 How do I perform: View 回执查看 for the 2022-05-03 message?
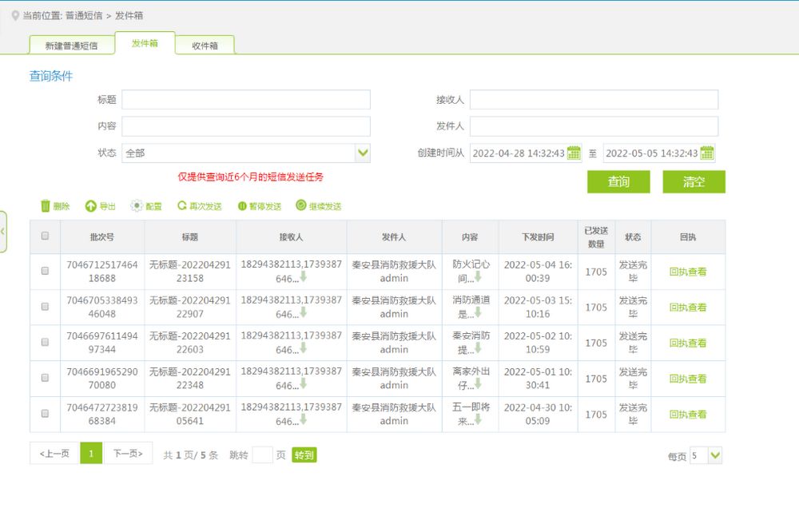click(x=687, y=308)
